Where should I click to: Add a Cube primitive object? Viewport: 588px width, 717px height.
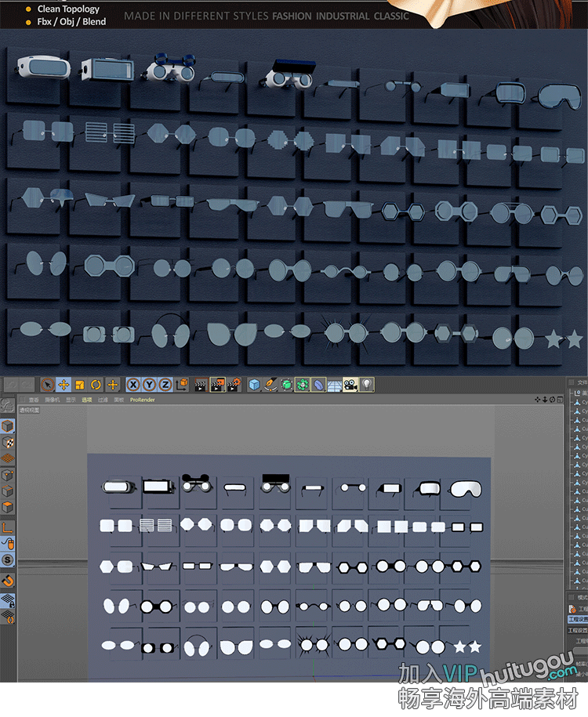click(x=254, y=385)
